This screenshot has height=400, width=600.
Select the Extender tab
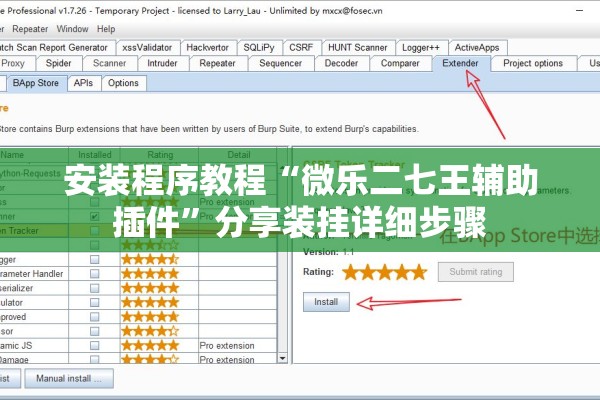click(x=460, y=63)
